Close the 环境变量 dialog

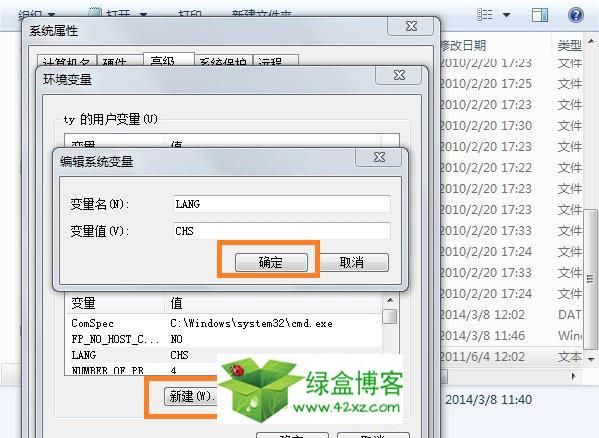pyautogui.click(x=399, y=75)
